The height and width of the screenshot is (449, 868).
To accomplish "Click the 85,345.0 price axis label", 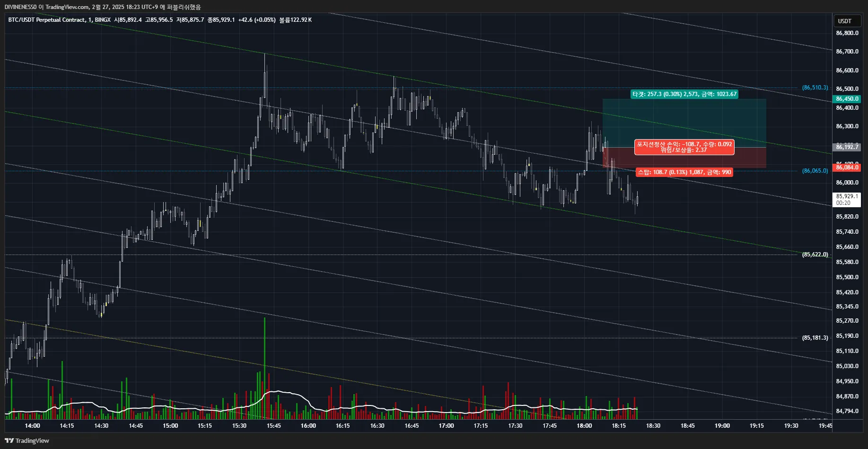I will click(x=847, y=307).
